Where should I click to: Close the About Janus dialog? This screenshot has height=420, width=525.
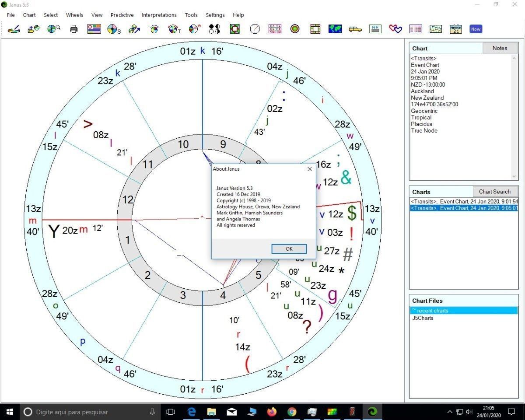(310, 169)
